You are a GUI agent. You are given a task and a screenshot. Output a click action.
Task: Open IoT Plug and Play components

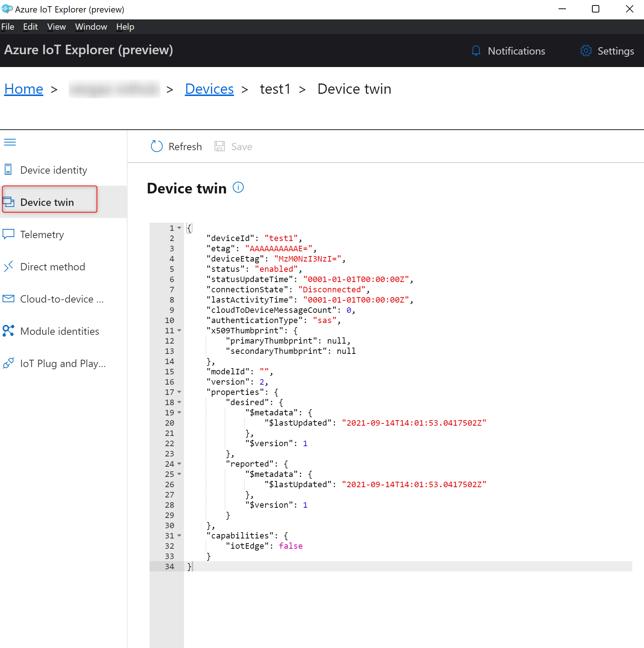coord(63,363)
